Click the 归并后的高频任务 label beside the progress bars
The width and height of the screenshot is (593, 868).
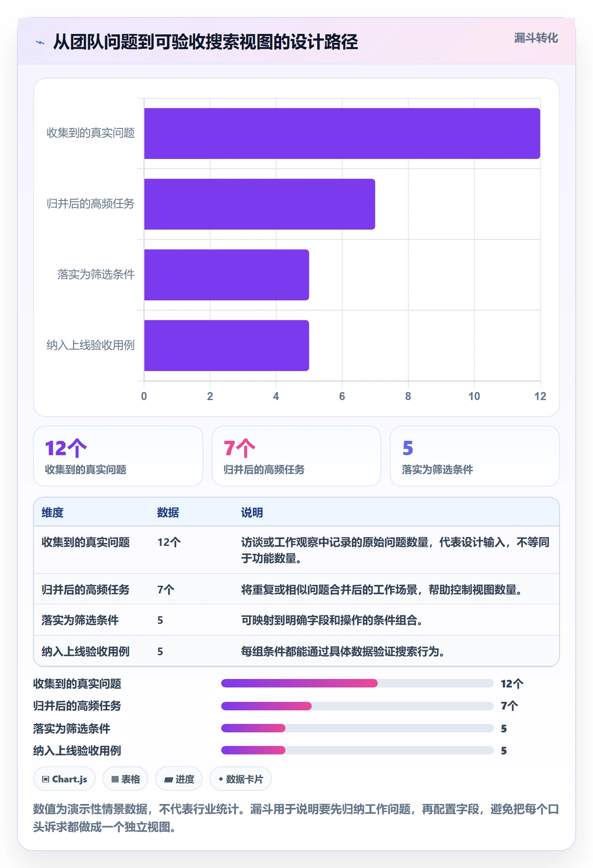click(x=77, y=706)
